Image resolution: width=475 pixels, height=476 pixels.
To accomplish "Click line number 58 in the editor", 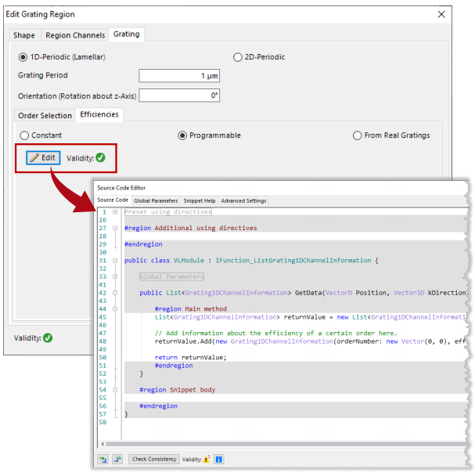I will 103,422.
